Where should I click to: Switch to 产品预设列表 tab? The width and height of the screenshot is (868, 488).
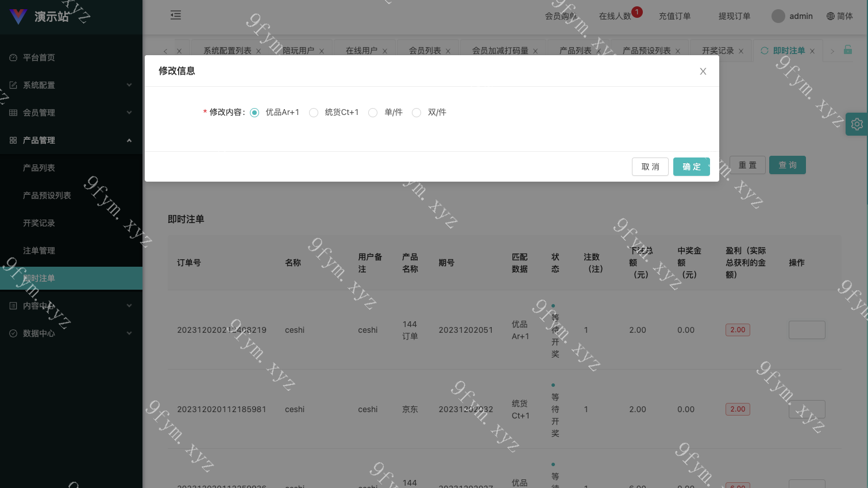[x=646, y=51]
